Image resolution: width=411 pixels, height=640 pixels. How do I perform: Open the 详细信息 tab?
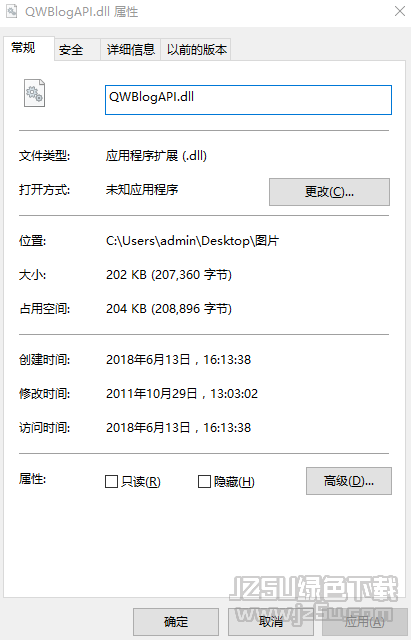131,50
